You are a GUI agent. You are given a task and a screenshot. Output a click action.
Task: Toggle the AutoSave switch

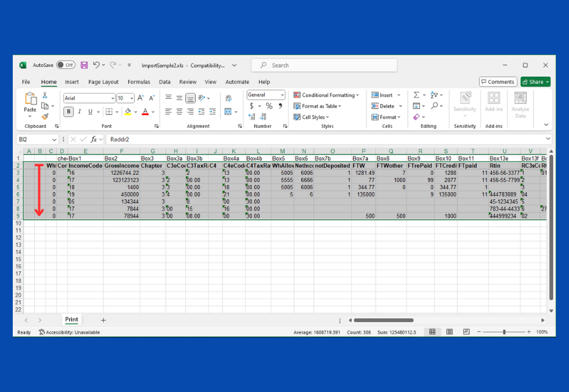point(66,66)
